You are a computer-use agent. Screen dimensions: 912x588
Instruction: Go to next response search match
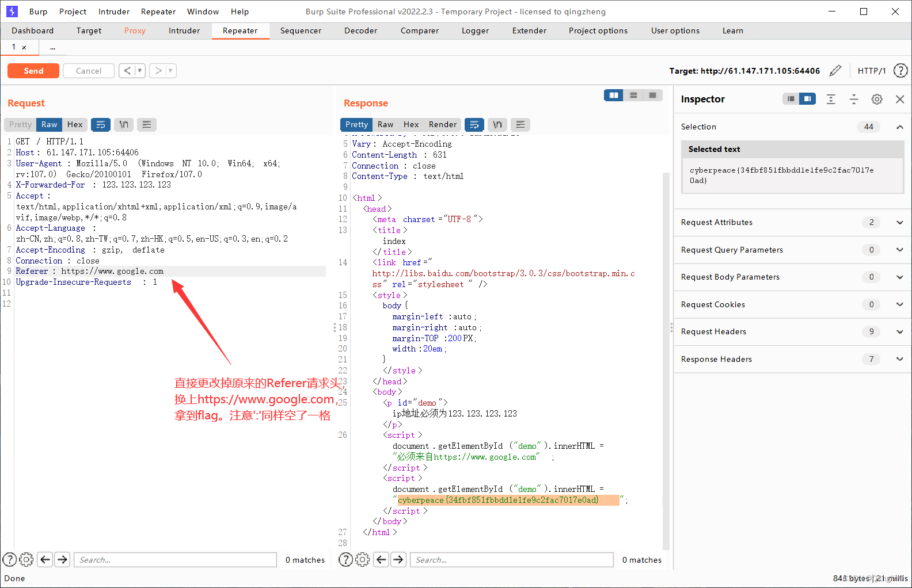[398, 559]
